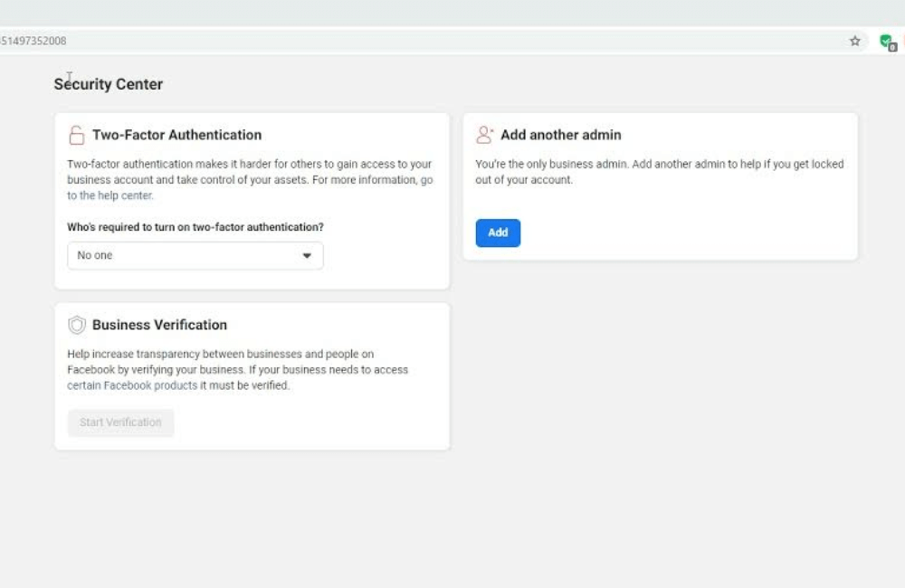Click the browser address bar URL
Viewport: 905px width, 588px height.
pos(34,41)
